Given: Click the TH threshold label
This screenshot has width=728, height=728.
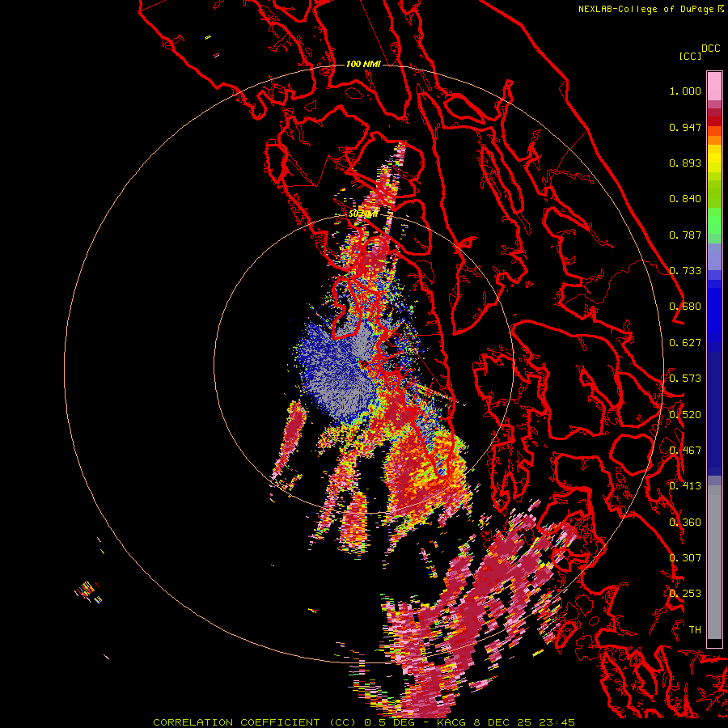Looking at the screenshot, I should tap(695, 630).
